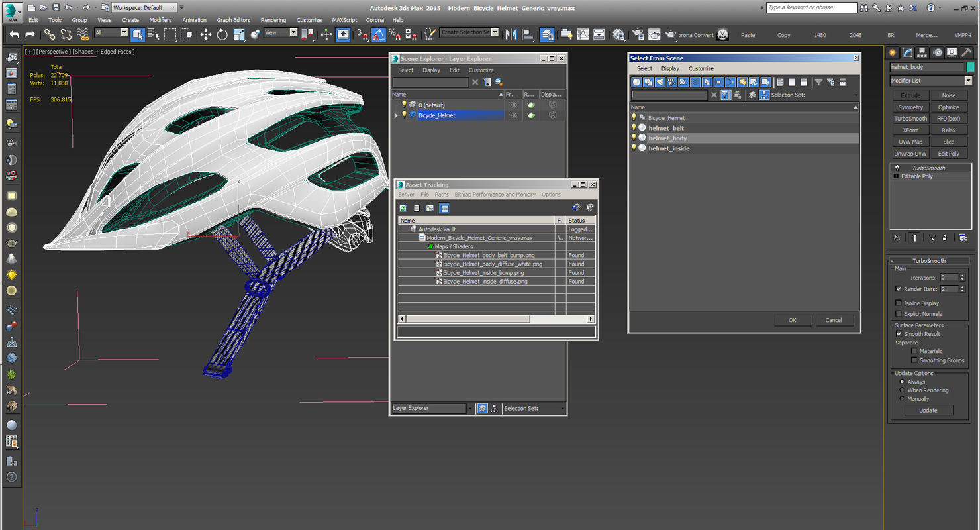
Task: Open the Workspace: Default dropdown
Action: click(144, 7)
